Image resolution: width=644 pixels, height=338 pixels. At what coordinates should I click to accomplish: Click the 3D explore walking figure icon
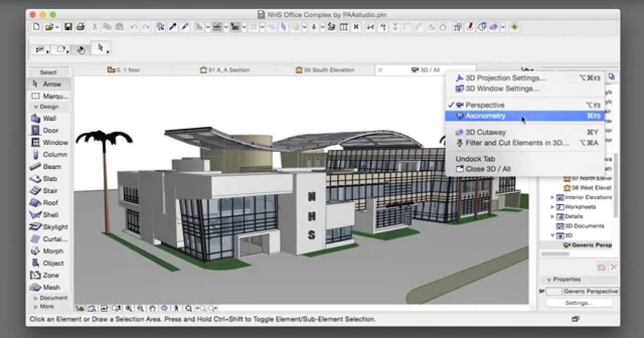coord(176,308)
